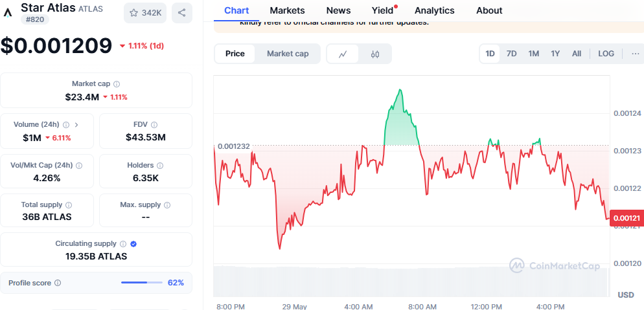
Task: Click the Holders info icon
Action: (160, 166)
